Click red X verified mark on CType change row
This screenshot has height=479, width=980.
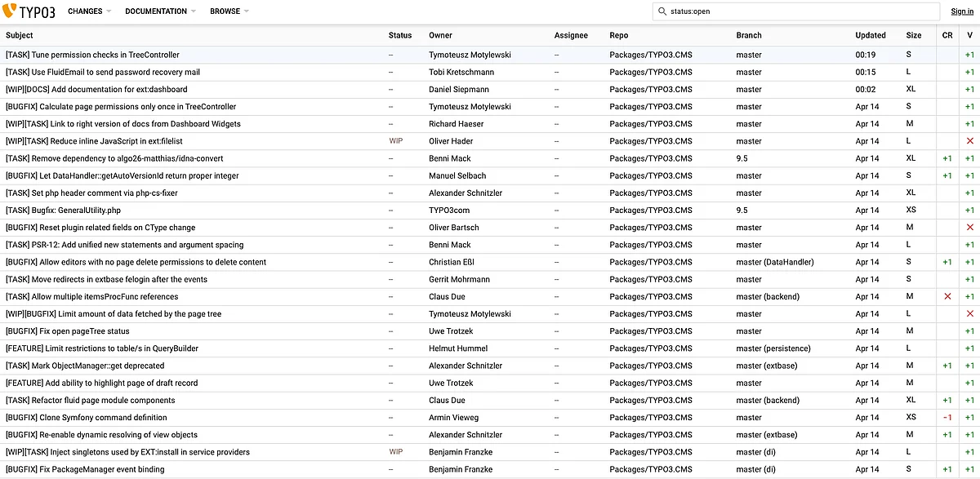969,228
